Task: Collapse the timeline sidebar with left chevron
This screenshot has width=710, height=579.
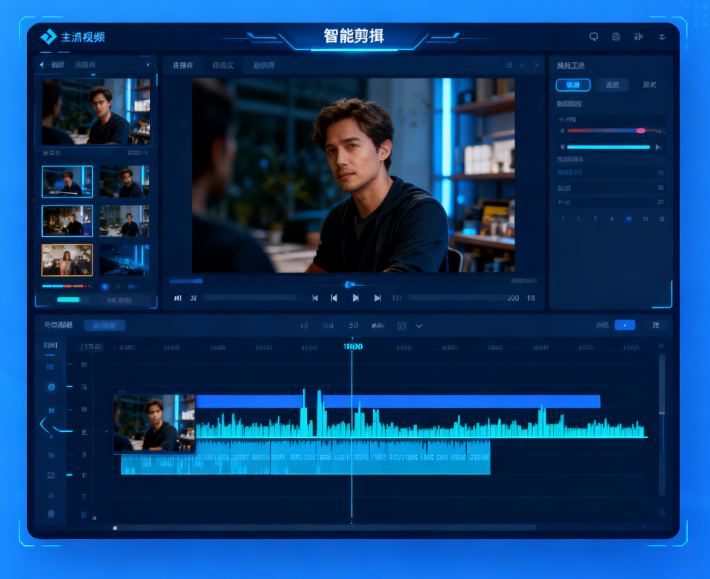Action: (x=44, y=426)
